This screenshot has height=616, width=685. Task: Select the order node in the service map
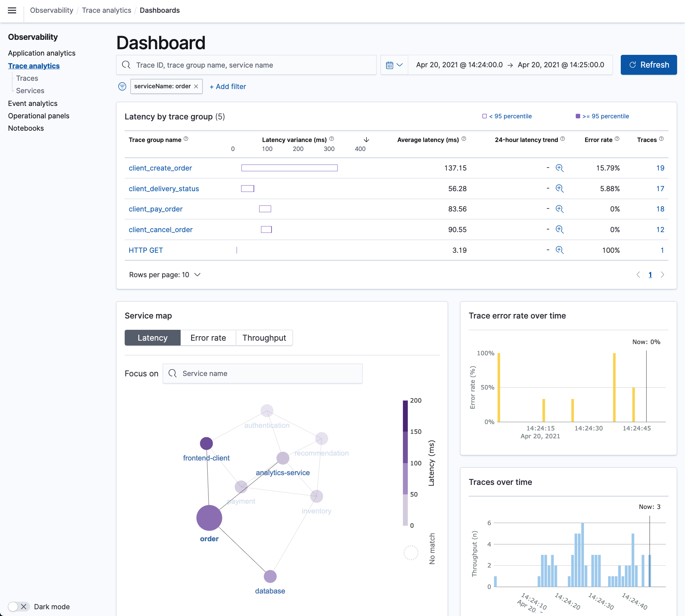click(x=209, y=518)
